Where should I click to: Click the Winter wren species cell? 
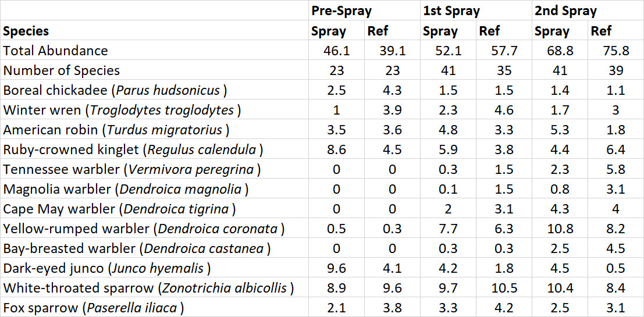(x=122, y=110)
